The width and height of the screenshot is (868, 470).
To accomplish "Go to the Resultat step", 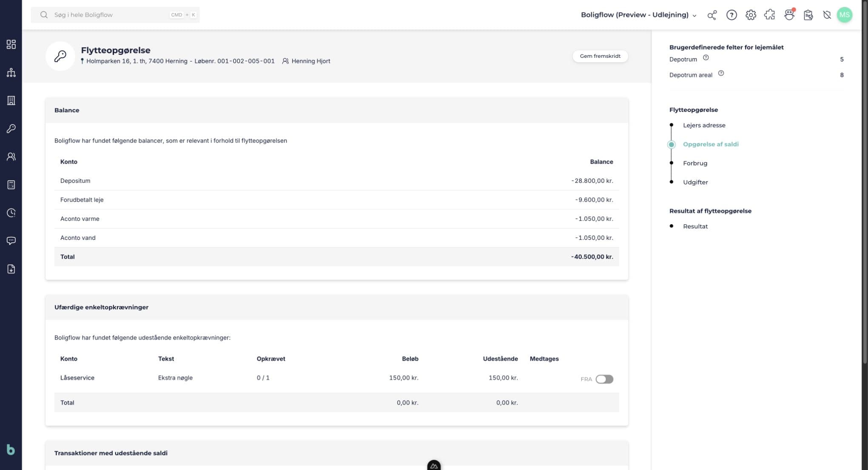I will pos(695,227).
